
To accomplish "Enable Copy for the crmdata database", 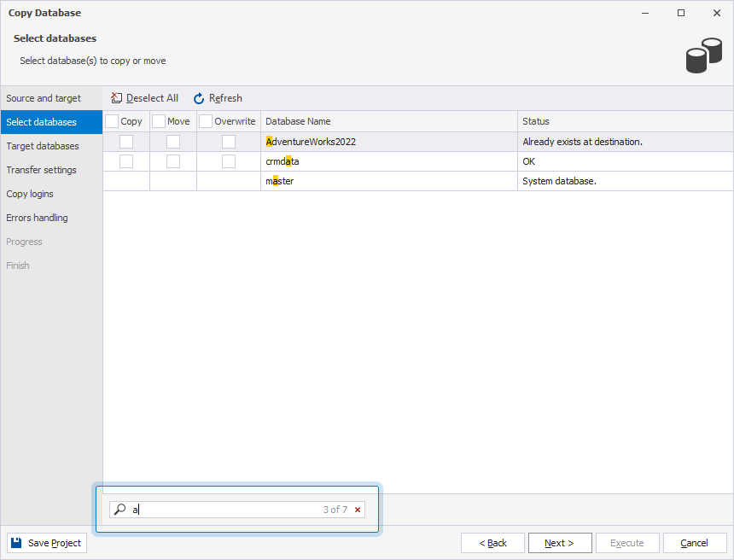I will coord(125,160).
